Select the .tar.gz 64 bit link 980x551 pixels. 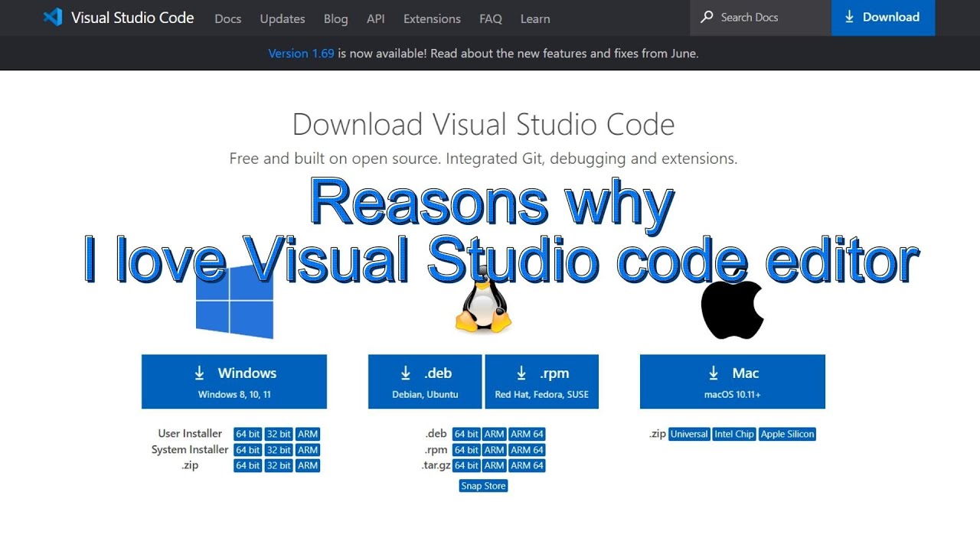click(467, 465)
